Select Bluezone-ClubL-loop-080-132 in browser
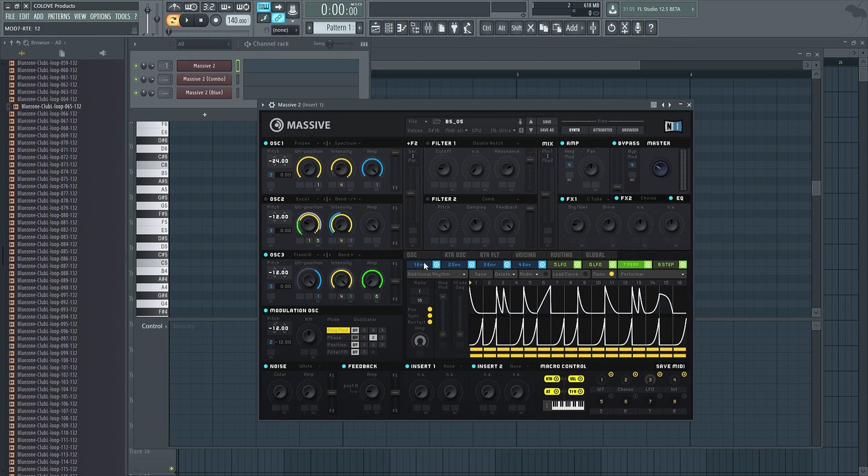 click(47, 216)
